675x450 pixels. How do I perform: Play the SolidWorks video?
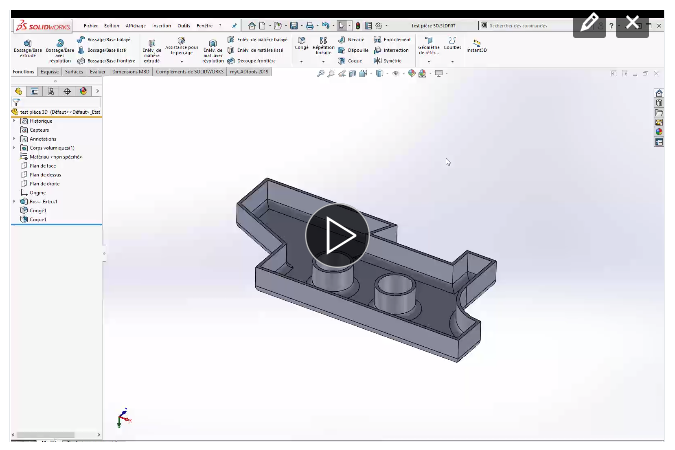point(337,236)
